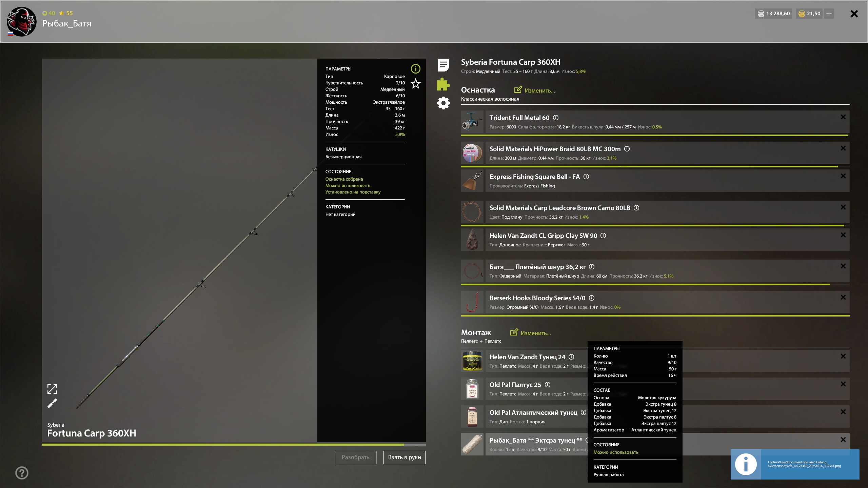Open help via the question mark icon

coord(22,473)
